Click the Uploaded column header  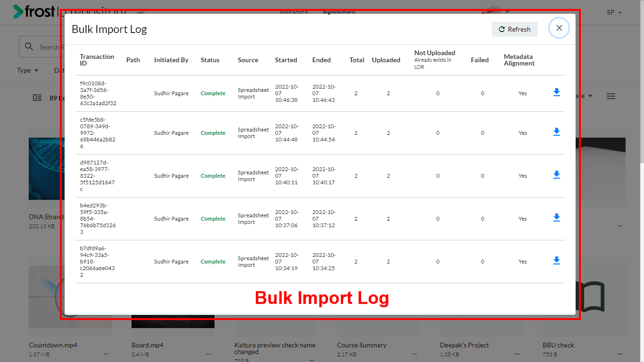pos(386,60)
